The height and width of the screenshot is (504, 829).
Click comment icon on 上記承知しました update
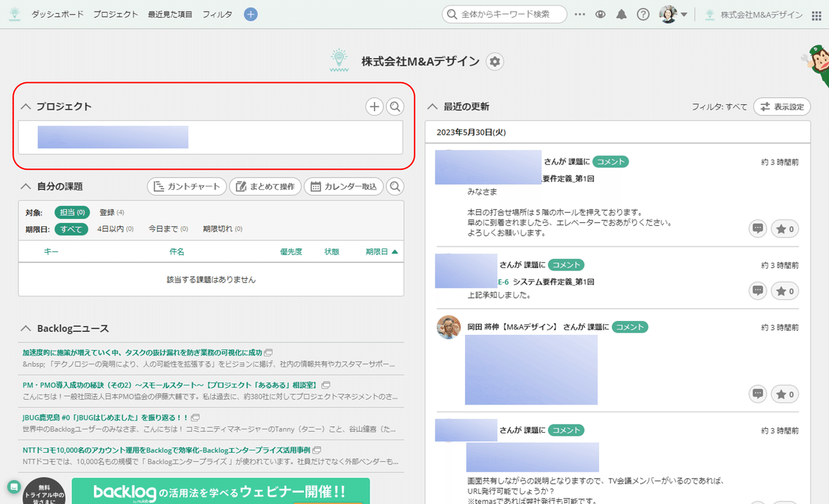click(758, 291)
